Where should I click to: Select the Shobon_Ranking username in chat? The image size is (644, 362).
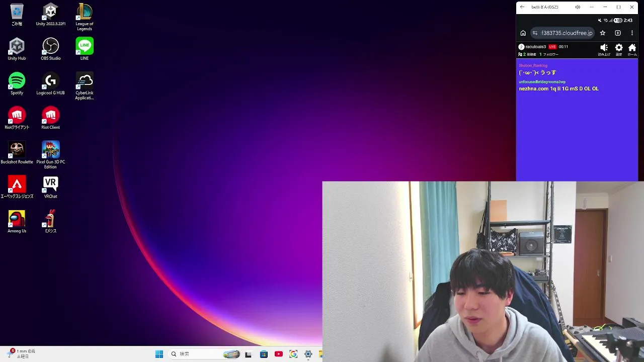pos(533,65)
